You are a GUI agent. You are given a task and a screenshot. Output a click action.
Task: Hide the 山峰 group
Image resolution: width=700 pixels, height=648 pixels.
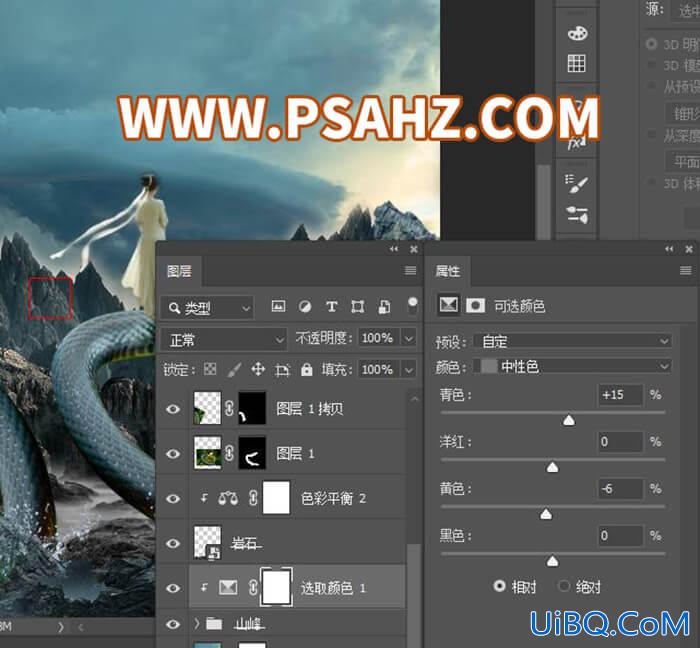tap(173, 624)
